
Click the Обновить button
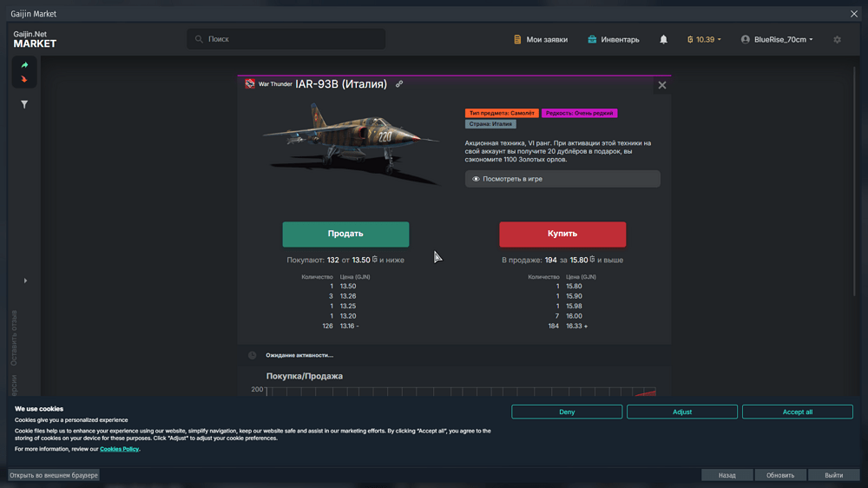pos(780,475)
